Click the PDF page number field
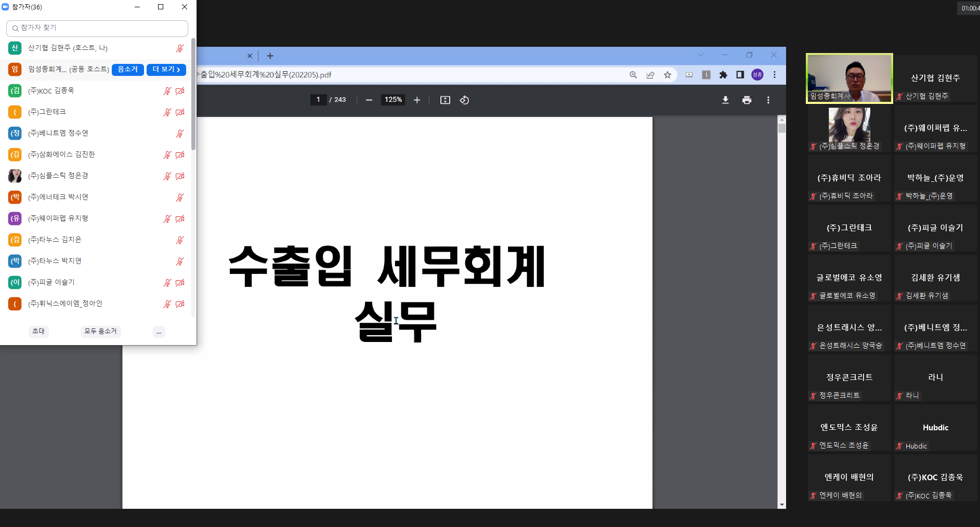Image resolution: width=980 pixels, height=527 pixels. tap(318, 100)
